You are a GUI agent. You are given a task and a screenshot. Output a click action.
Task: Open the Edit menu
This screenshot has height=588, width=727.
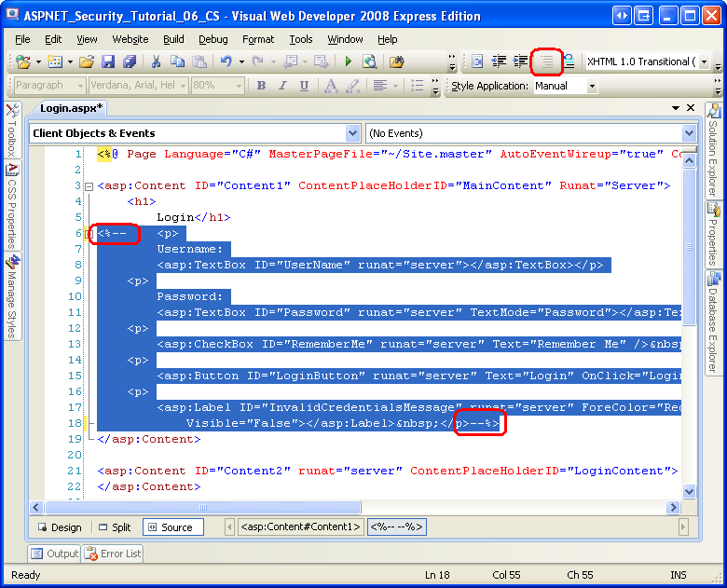tap(53, 39)
